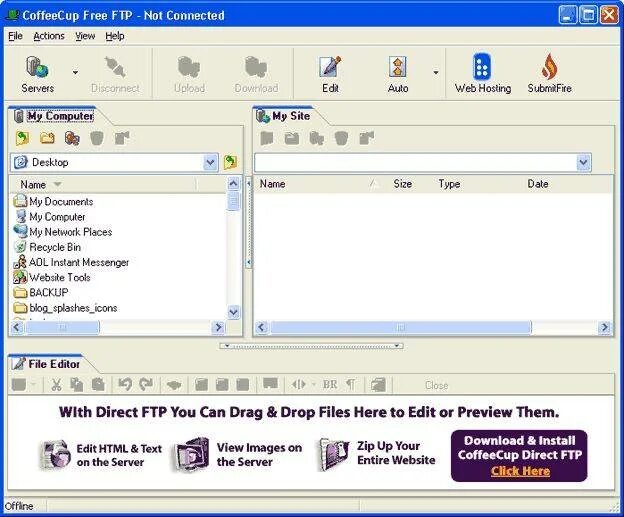Viewport: 624px width, 517px height.
Task: Click the My Site path input field
Action: coord(415,162)
